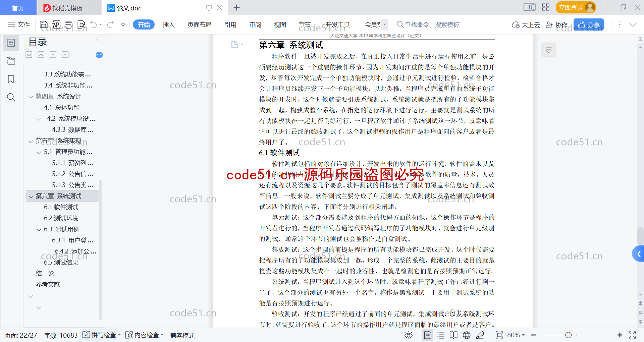
Task: Click the zoom out minus button
Action: (x=533, y=335)
